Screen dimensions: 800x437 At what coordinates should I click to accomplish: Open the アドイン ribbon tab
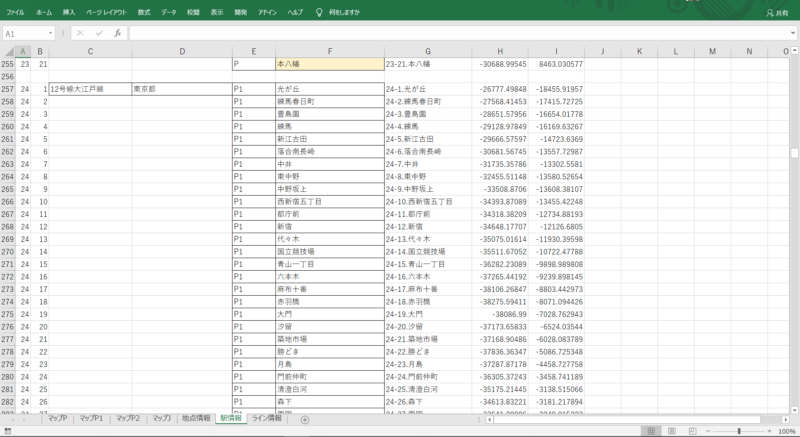pyautogui.click(x=267, y=12)
